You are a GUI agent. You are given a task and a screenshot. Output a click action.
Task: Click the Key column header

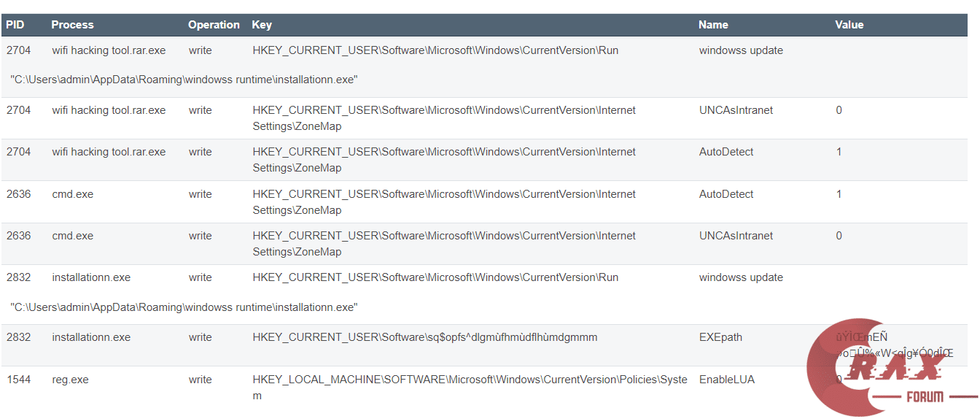tap(262, 25)
